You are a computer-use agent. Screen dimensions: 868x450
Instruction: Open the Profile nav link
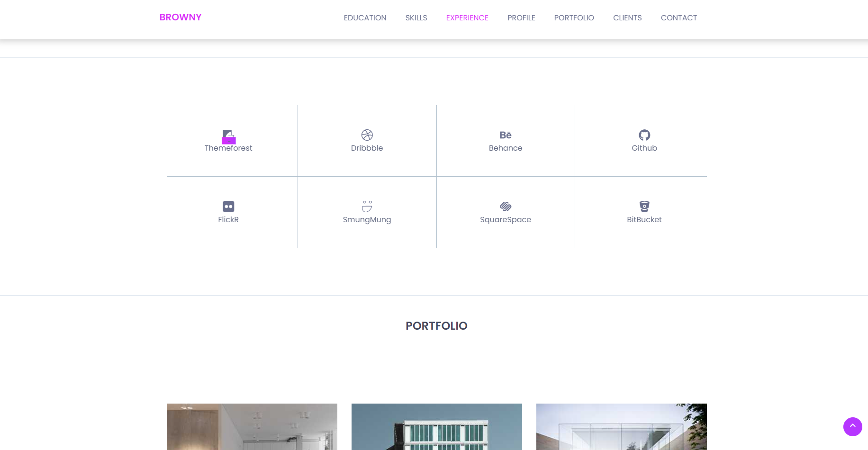(x=521, y=18)
